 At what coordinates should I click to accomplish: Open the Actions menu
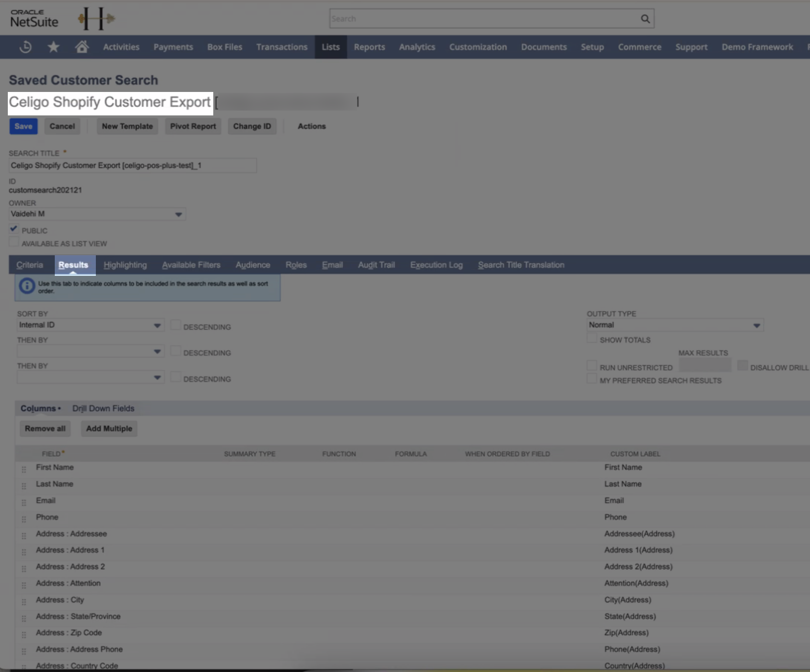pos(312,126)
